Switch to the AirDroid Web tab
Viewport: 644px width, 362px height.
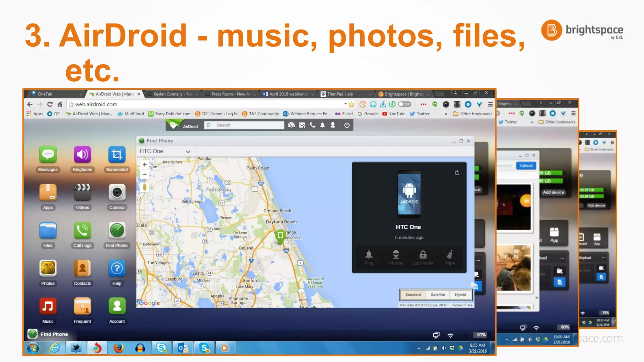(115, 94)
